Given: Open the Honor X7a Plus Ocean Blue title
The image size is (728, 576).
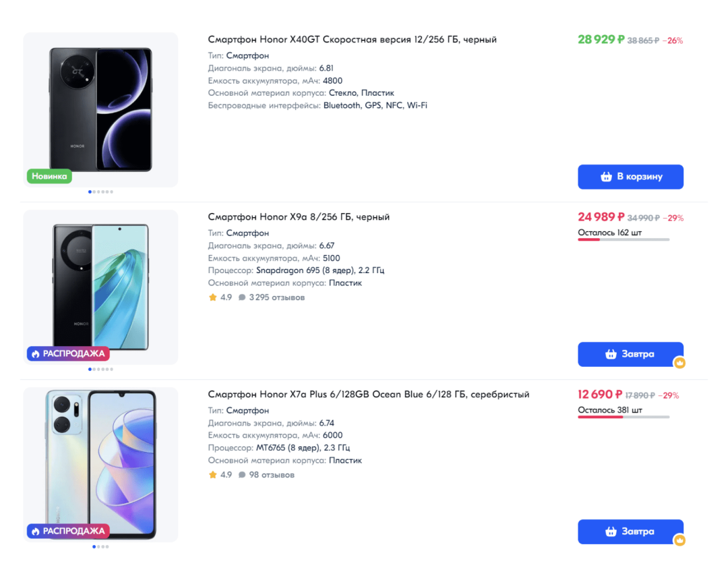Looking at the screenshot, I should [368, 395].
